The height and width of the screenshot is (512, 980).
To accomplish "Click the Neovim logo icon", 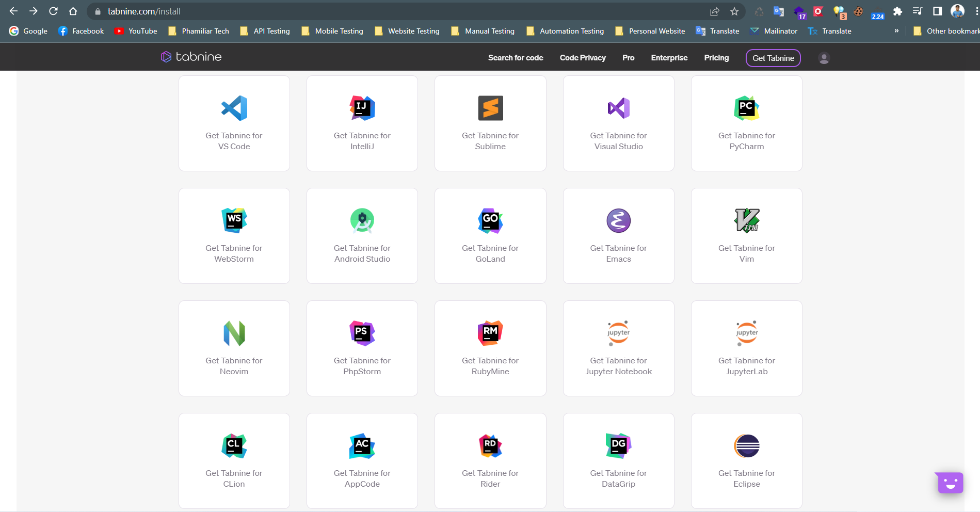I will click(x=234, y=333).
